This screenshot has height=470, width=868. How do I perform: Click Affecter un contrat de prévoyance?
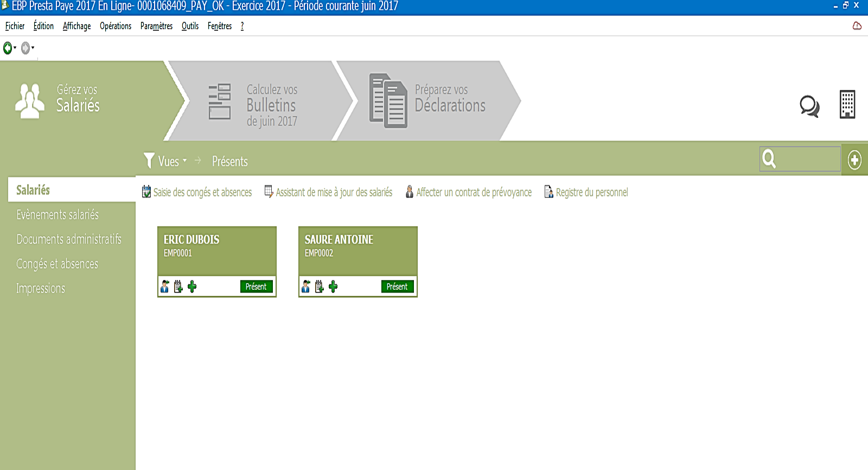pyautogui.click(x=474, y=192)
